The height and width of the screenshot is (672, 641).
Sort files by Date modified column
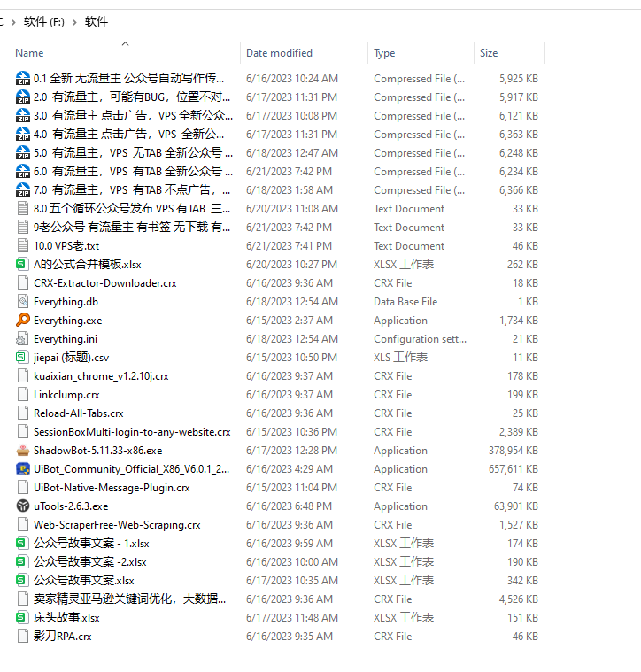279,53
